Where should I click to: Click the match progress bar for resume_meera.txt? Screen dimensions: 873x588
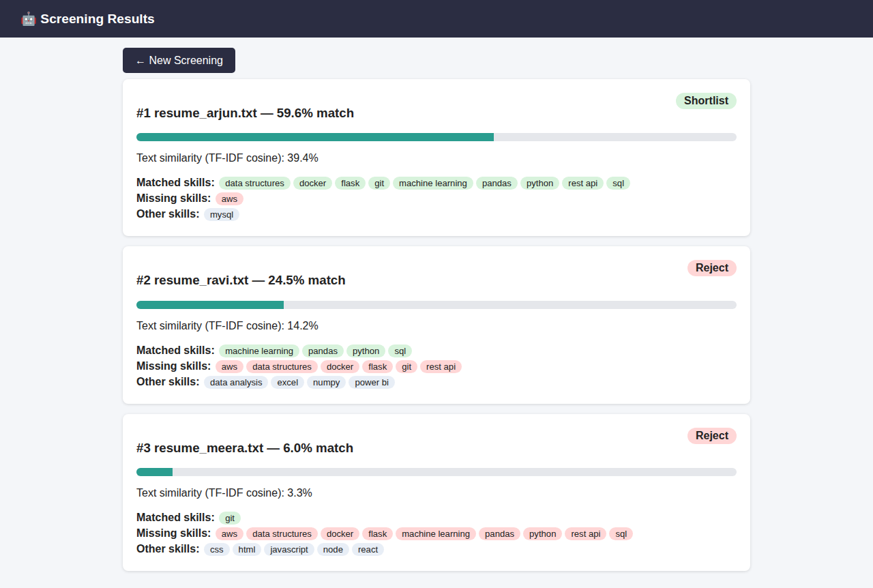pyautogui.click(x=436, y=472)
